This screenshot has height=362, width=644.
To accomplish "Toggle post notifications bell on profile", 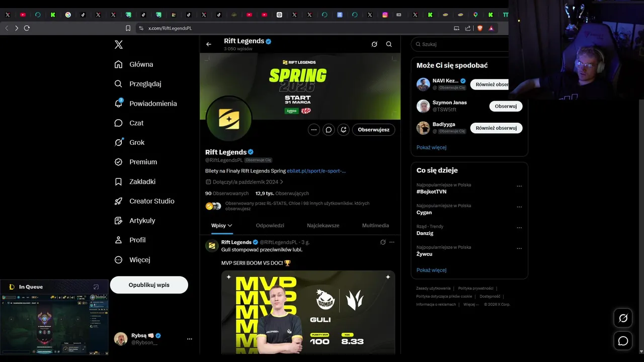I will [343, 130].
